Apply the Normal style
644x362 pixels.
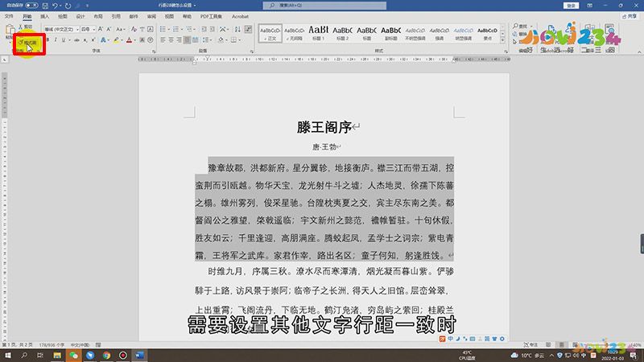coord(270,33)
